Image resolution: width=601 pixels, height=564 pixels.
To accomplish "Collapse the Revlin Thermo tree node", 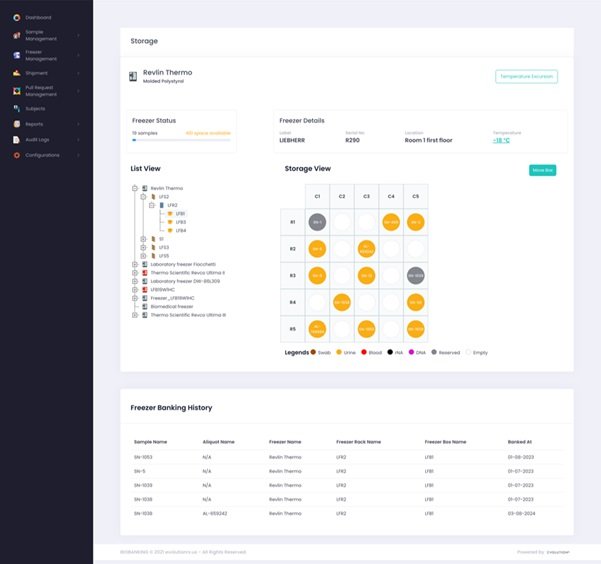I will point(135,188).
